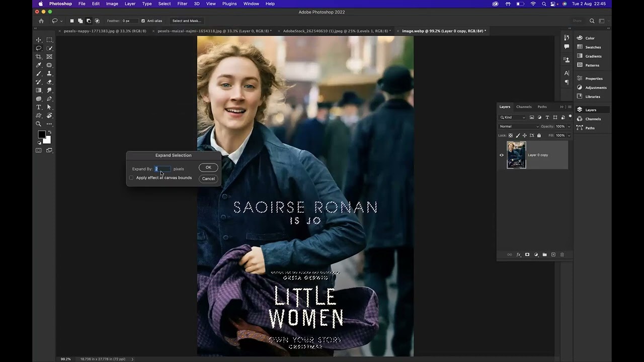Toggle the Anti-alias checkbox

(x=143, y=21)
